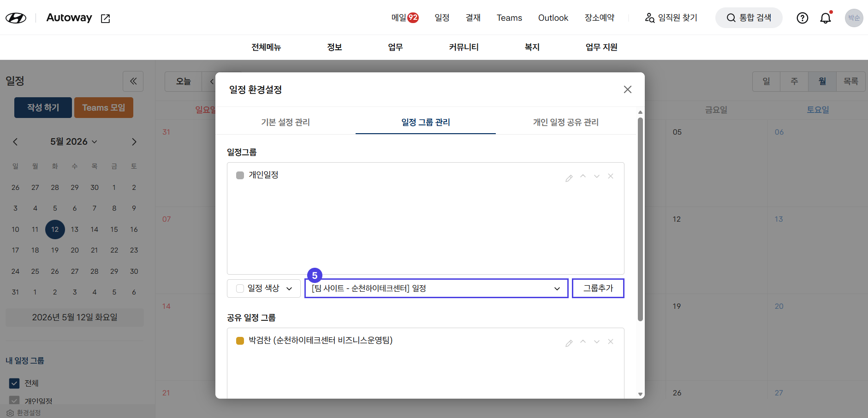Switch calendar to 일 view
This screenshot has height=418, width=868.
click(766, 82)
